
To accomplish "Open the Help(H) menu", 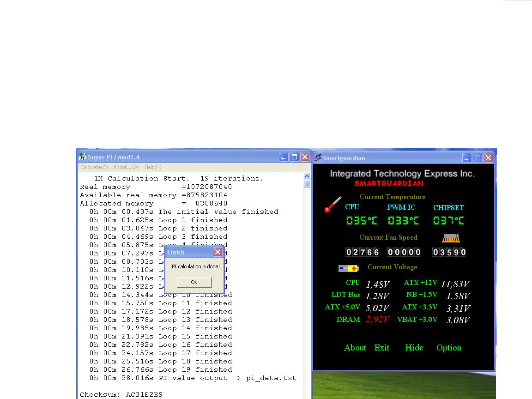I will point(153,167).
